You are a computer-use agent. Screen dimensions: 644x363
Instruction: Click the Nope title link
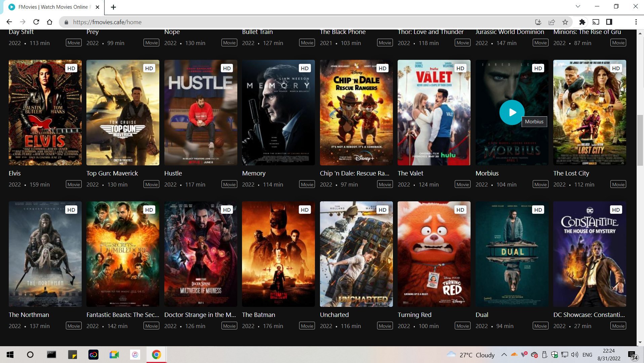click(x=172, y=32)
